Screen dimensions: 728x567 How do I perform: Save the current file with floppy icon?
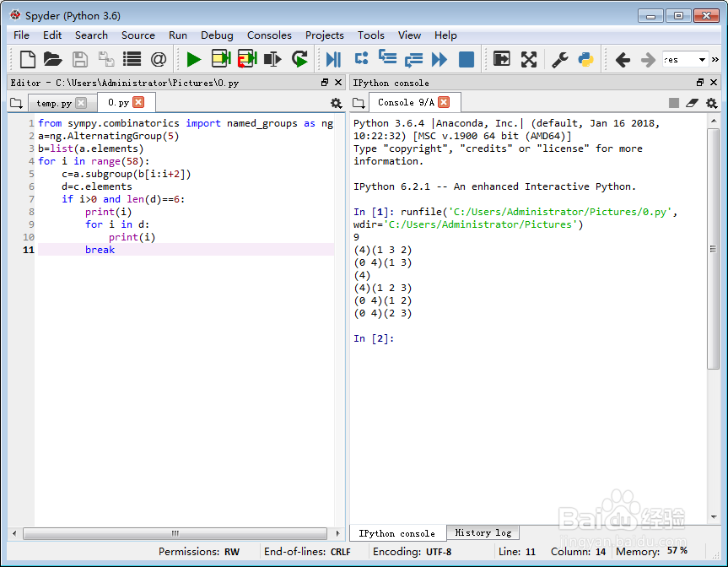click(80, 59)
